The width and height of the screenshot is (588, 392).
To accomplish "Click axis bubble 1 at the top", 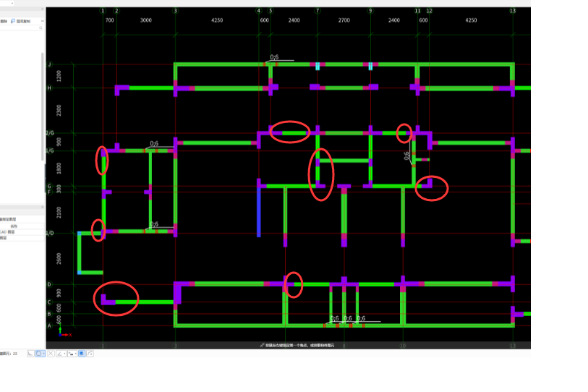I will click(103, 11).
